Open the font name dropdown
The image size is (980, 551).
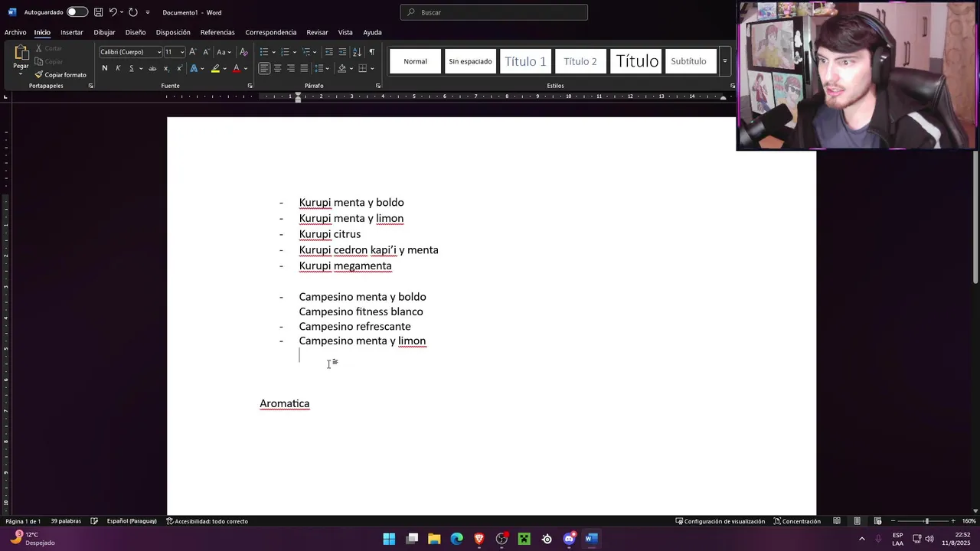click(159, 52)
